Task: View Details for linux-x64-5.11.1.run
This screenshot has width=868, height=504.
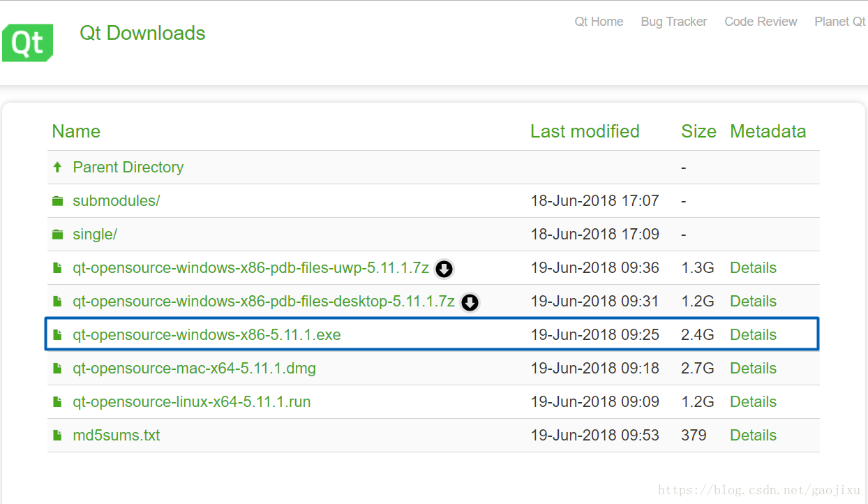Action: click(753, 402)
